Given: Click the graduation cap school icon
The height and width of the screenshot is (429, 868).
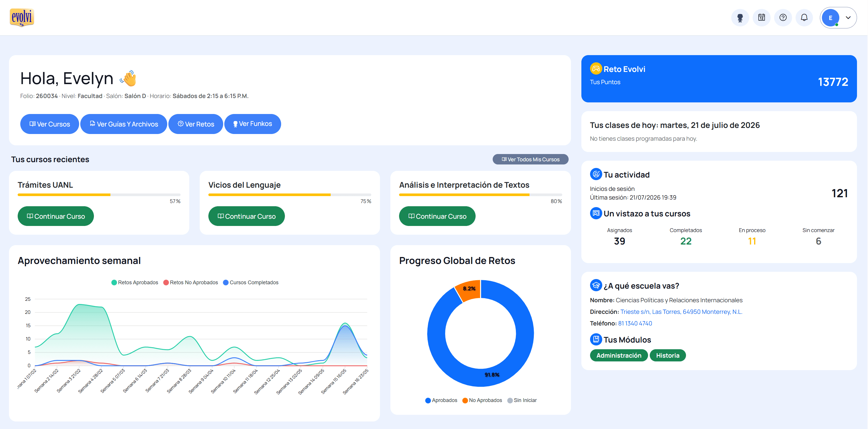Looking at the screenshot, I should [596, 286].
